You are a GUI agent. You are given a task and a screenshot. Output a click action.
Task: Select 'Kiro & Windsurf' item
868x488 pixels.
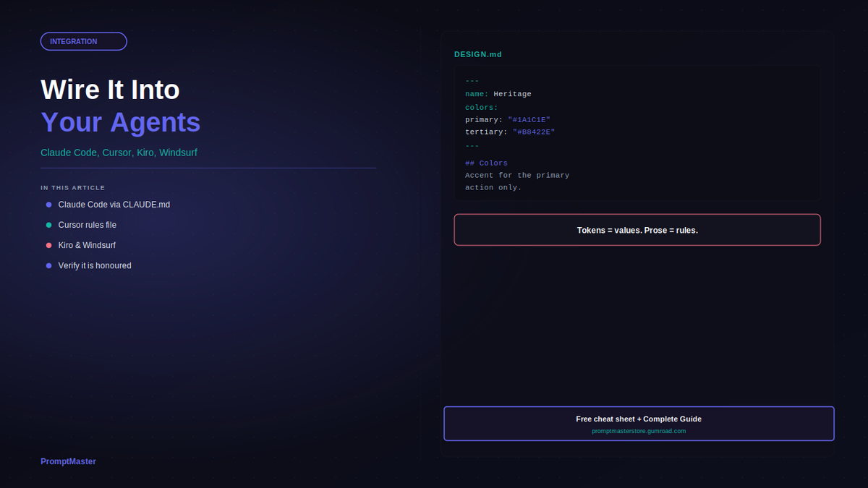[x=87, y=245]
